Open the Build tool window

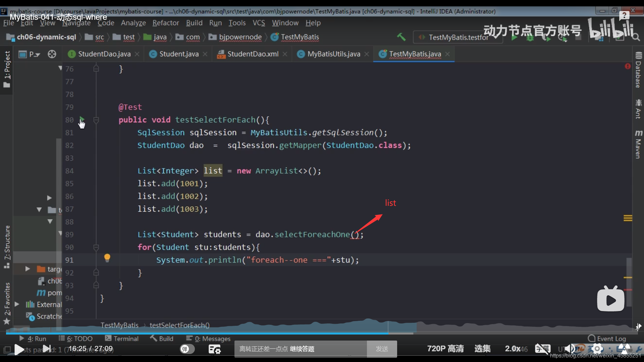162,339
